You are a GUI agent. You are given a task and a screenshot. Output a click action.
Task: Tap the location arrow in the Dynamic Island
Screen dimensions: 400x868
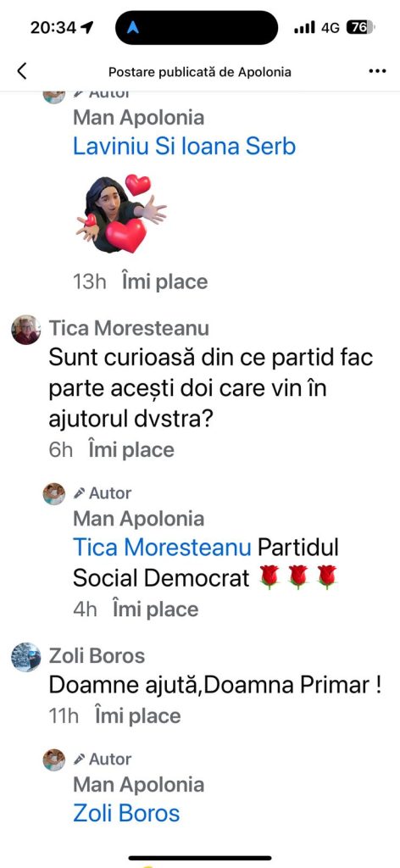(133, 28)
